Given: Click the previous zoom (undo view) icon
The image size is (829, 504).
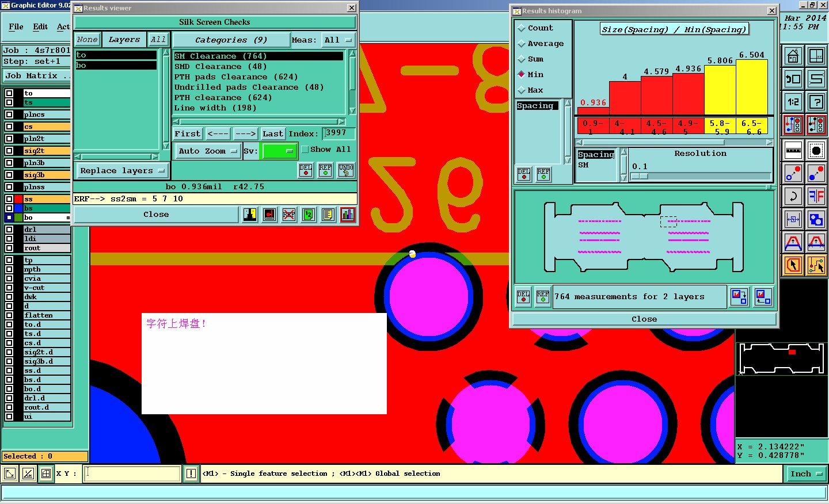Looking at the screenshot, I should coord(793,79).
